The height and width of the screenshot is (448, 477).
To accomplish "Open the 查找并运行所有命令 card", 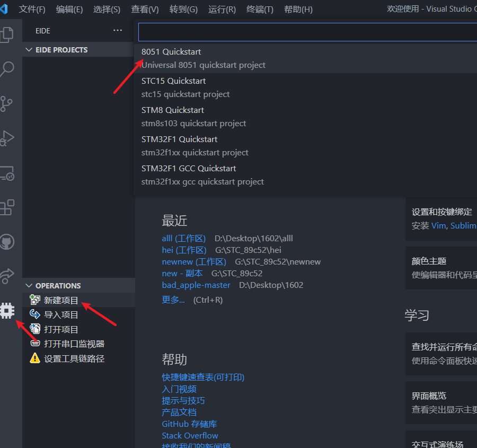I will click(441, 354).
